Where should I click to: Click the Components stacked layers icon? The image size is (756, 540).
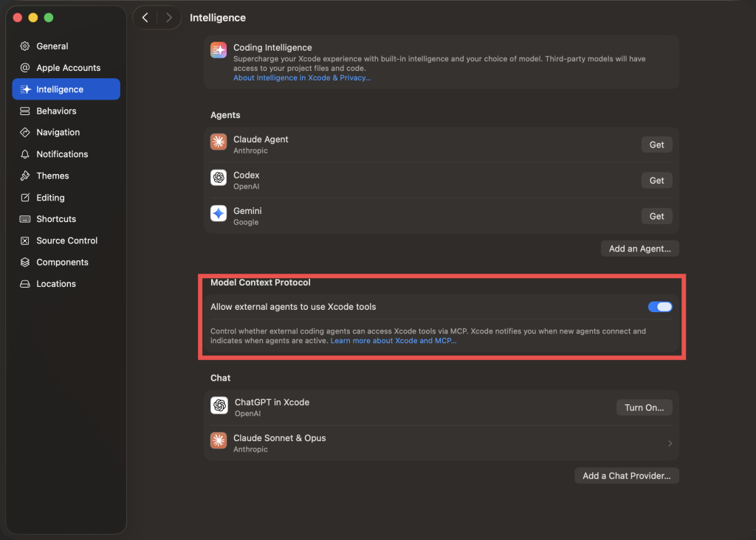[25, 263]
